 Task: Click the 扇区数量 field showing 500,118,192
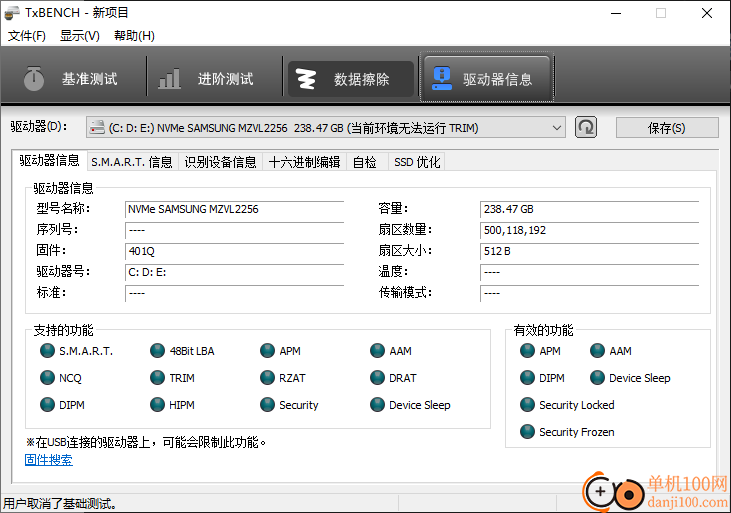[x=589, y=230]
